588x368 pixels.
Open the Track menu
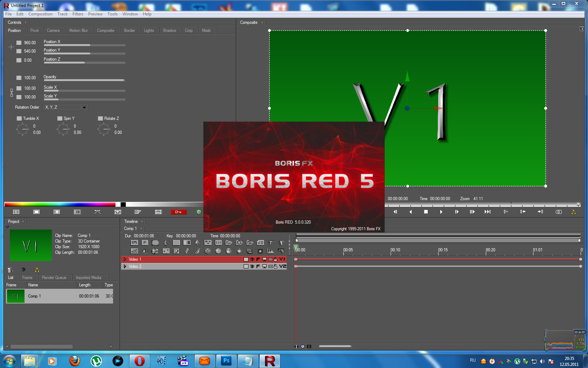point(62,14)
